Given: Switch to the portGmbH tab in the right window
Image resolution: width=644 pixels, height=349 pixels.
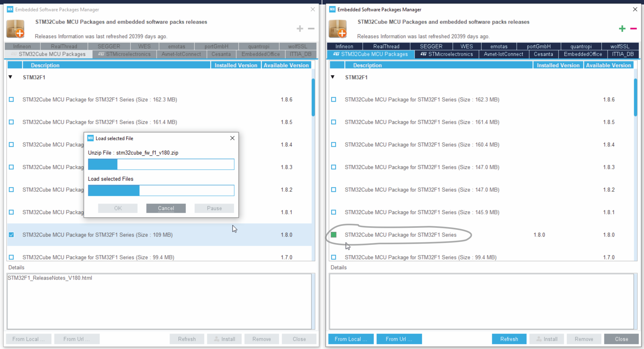Looking at the screenshot, I should [539, 46].
